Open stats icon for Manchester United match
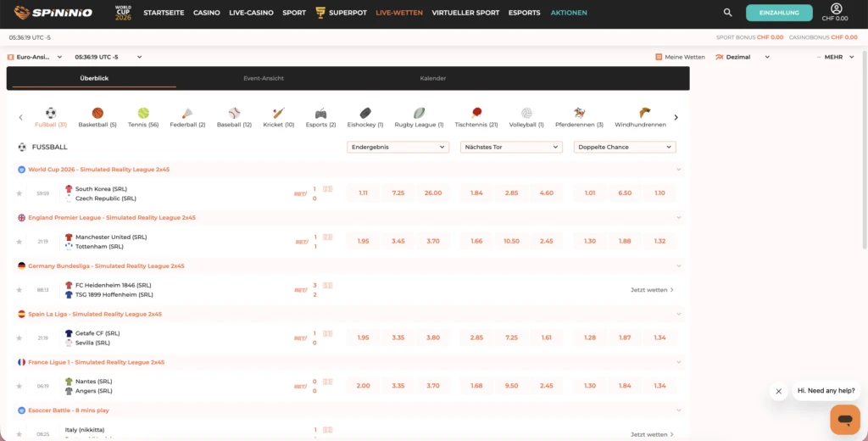This screenshot has height=441, width=868. tap(327, 237)
